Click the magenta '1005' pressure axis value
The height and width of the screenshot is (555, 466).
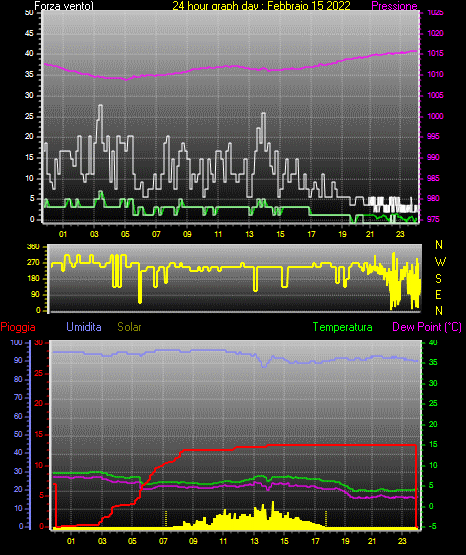tap(435, 95)
